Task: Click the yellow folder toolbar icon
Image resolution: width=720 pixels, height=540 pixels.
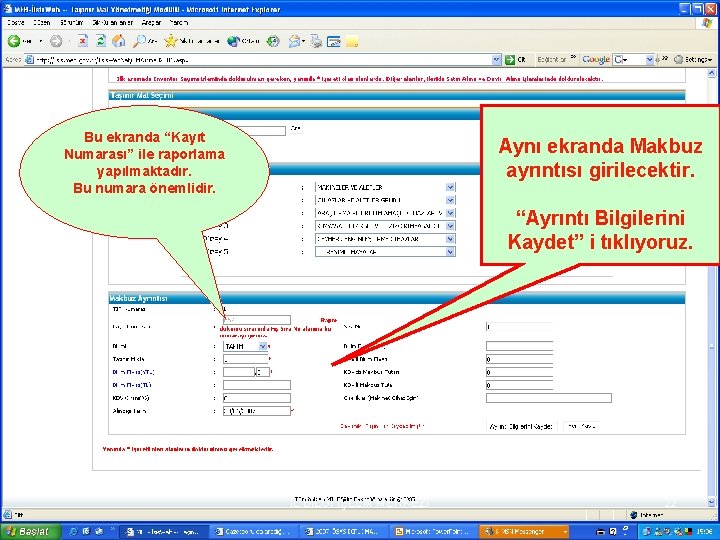Action: pyautogui.click(x=352, y=41)
